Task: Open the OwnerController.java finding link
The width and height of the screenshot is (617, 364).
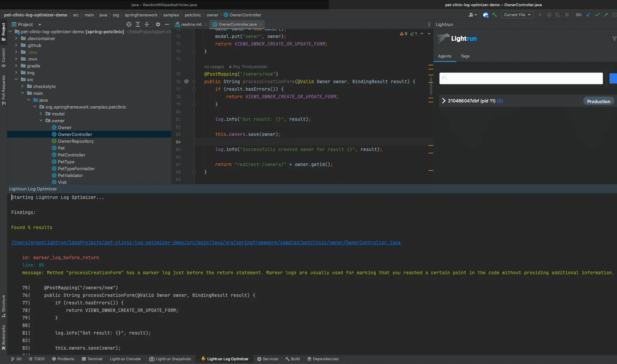Action: pyautogui.click(x=206, y=242)
